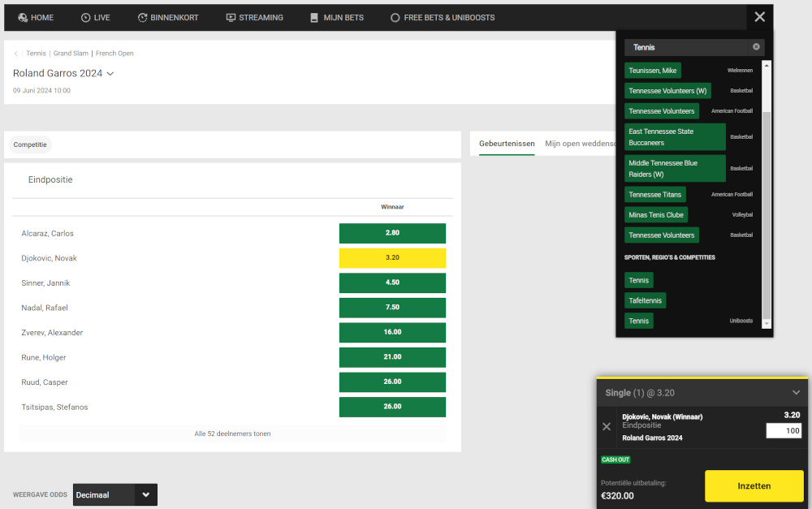Show all 52 participants
812x509 pixels.
click(232, 434)
